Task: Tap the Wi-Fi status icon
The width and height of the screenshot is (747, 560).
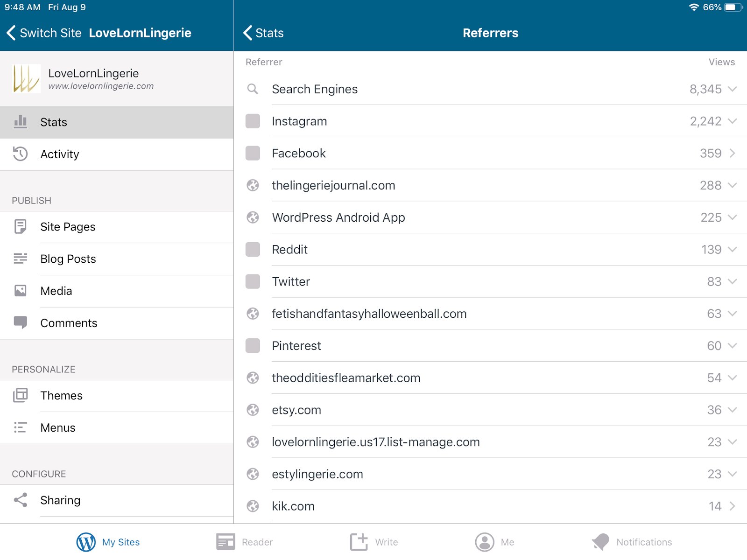Action: (x=694, y=7)
